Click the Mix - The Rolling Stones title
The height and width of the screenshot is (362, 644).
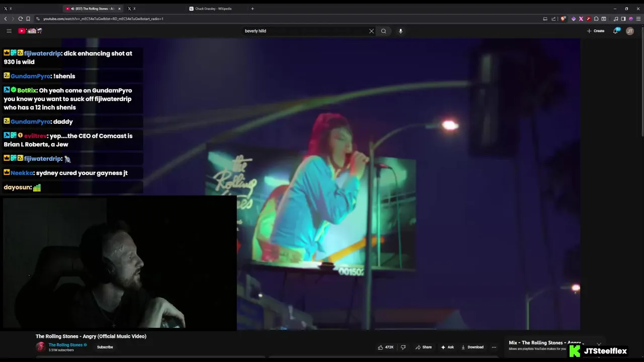[x=546, y=343]
